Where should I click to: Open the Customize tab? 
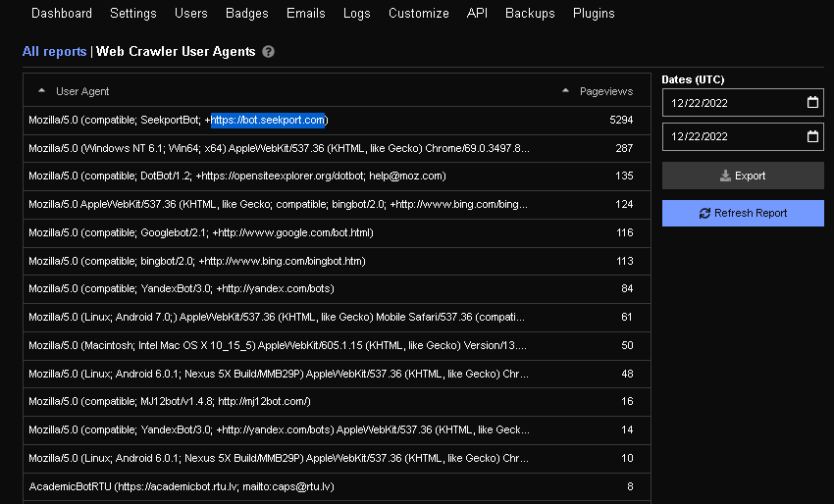click(419, 14)
